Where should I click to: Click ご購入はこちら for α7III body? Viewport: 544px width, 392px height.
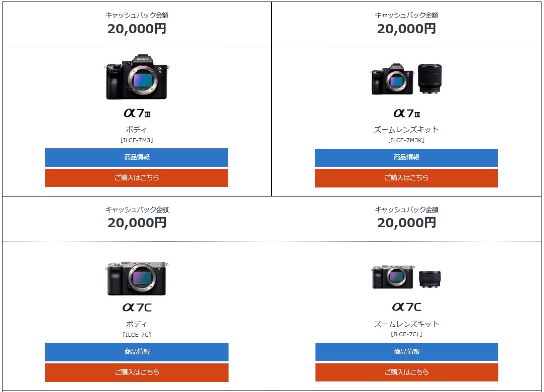[x=137, y=178]
